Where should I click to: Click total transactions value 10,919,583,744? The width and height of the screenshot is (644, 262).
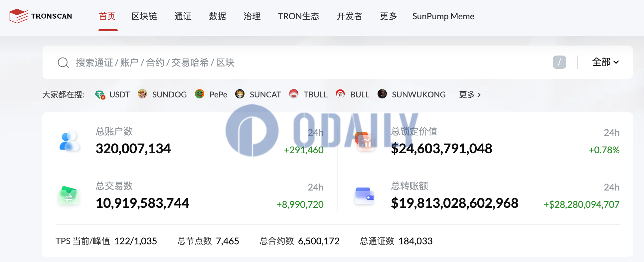tap(142, 203)
